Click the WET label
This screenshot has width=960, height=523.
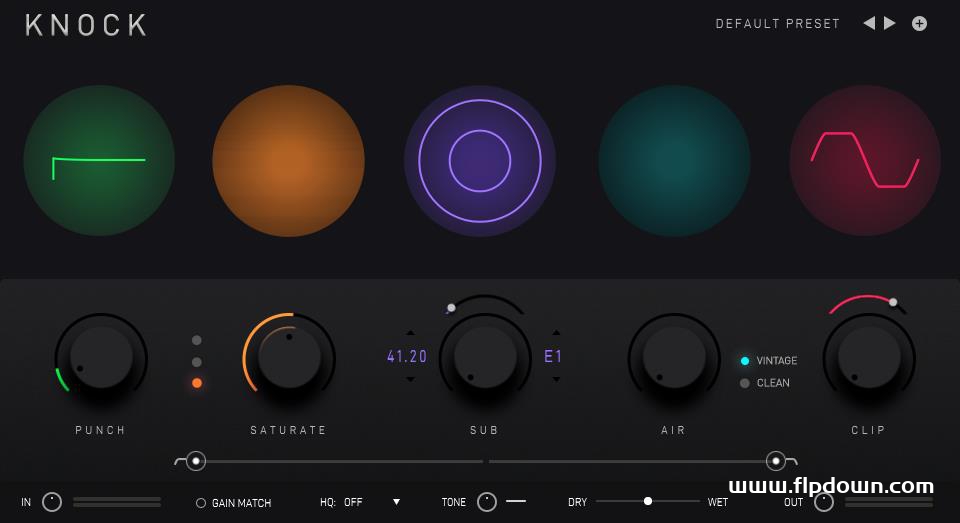(x=718, y=502)
